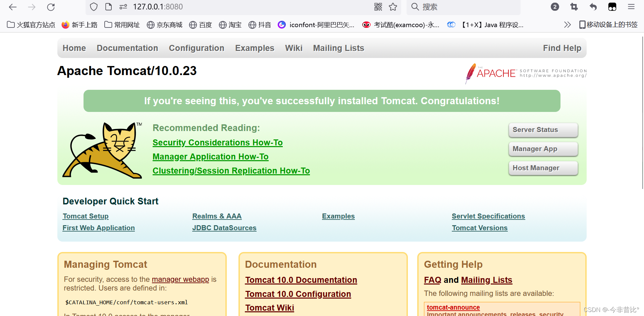This screenshot has width=644, height=316.
Task: Open the Firefox hamburger menu
Action: (631, 7)
